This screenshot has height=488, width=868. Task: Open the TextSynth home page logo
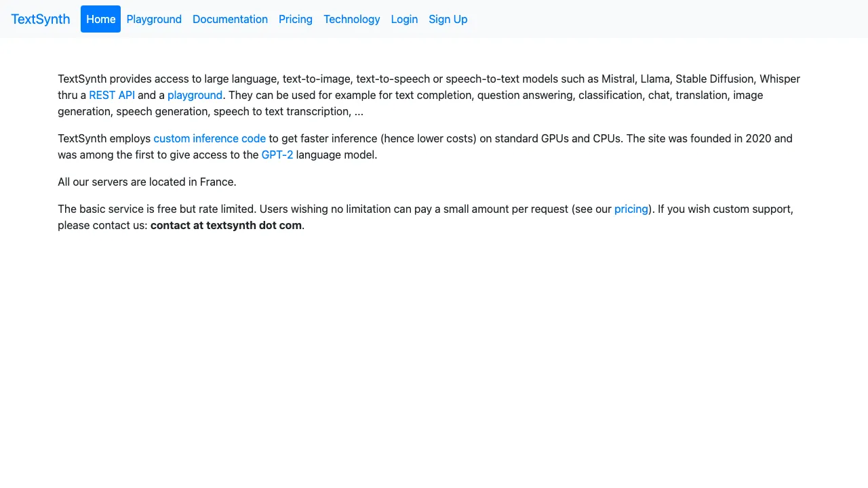40,19
